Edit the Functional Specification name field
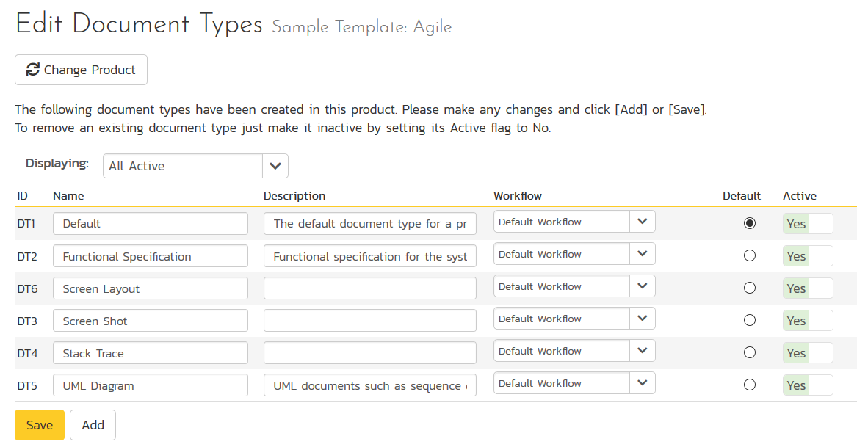This screenshot has height=447, width=868. tap(151, 256)
